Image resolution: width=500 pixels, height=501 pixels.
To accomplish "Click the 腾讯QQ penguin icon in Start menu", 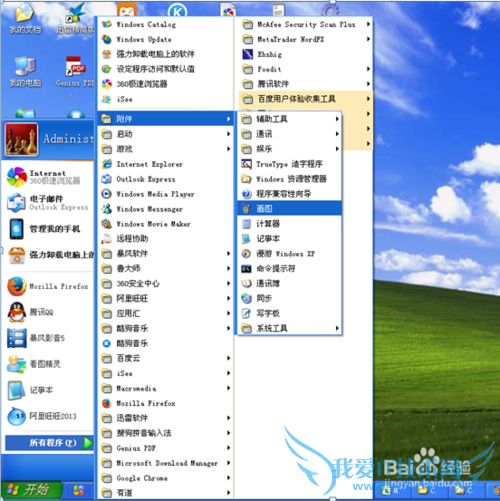I will point(17,312).
